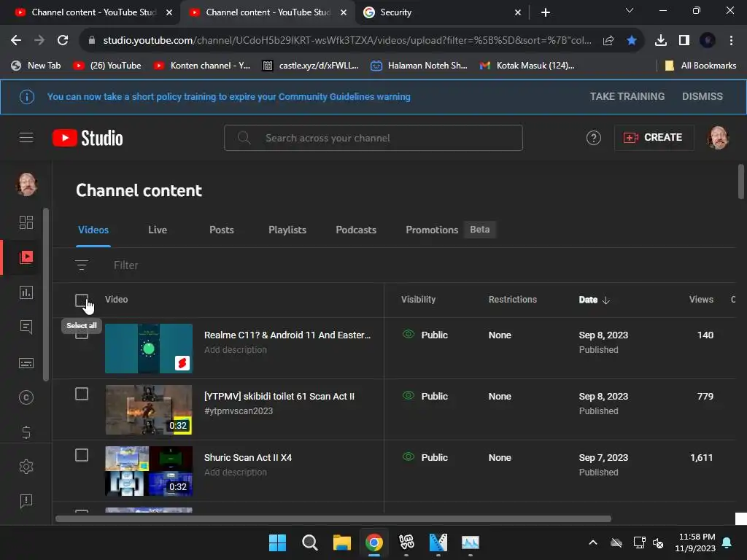The image size is (747, 560).
Task: Open the Subtitles sidebar icon
Action: 26,363
